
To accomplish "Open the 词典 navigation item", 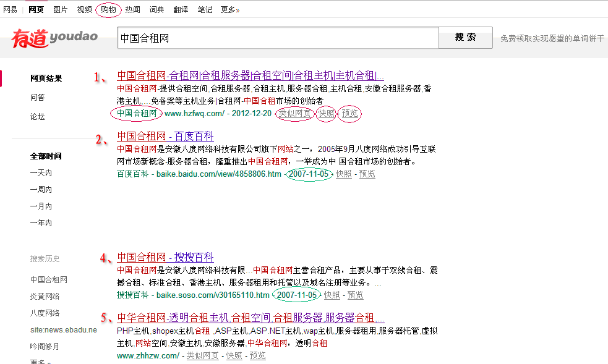I will click(x=156, y=10).
